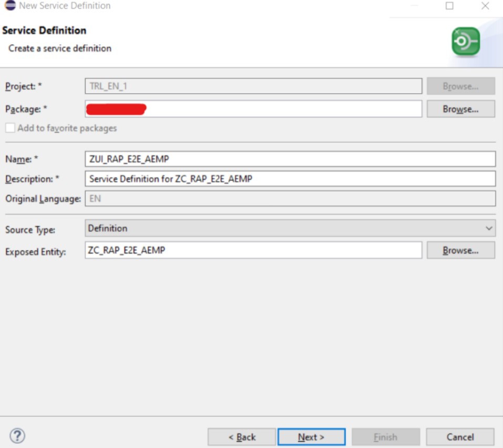This screenshot has height=448, width=503.
Task: Cancel the service definition wizard
Action: click(460, 437)
